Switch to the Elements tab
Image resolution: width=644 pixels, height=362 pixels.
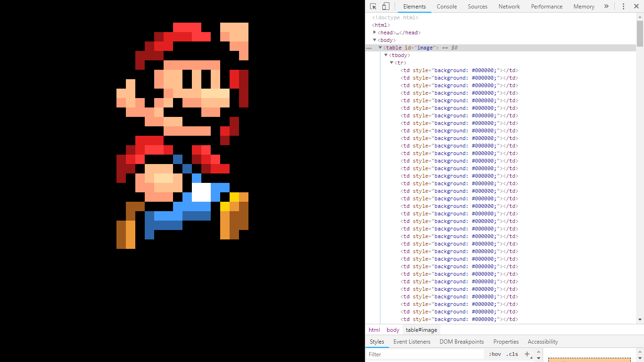(x=414, y=7)
